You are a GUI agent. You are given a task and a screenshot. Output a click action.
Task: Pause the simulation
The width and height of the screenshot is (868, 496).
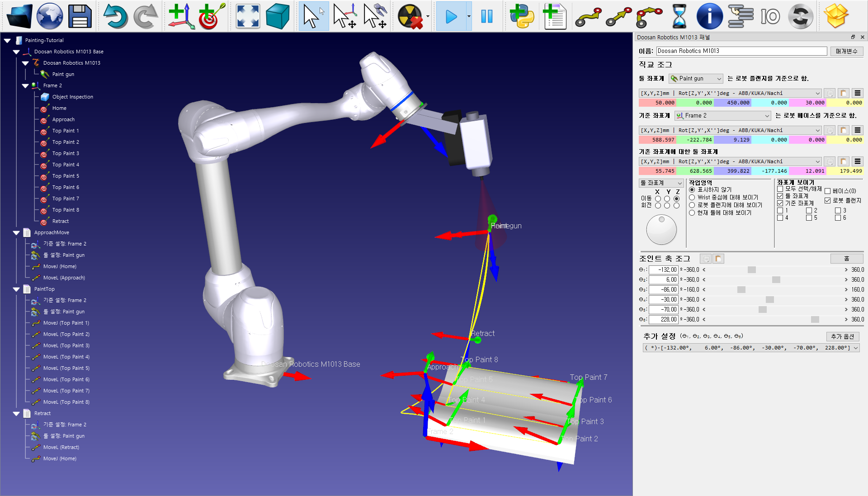click(x=486, y=17)
